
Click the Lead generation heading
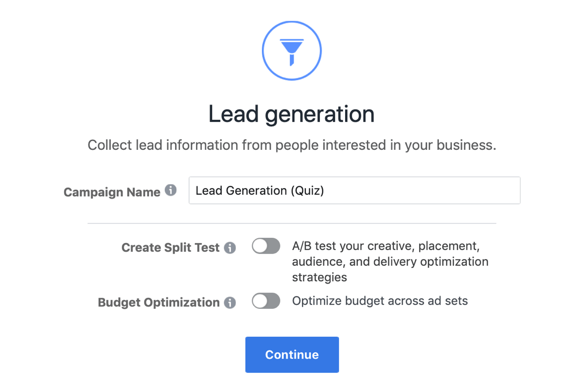291,114
